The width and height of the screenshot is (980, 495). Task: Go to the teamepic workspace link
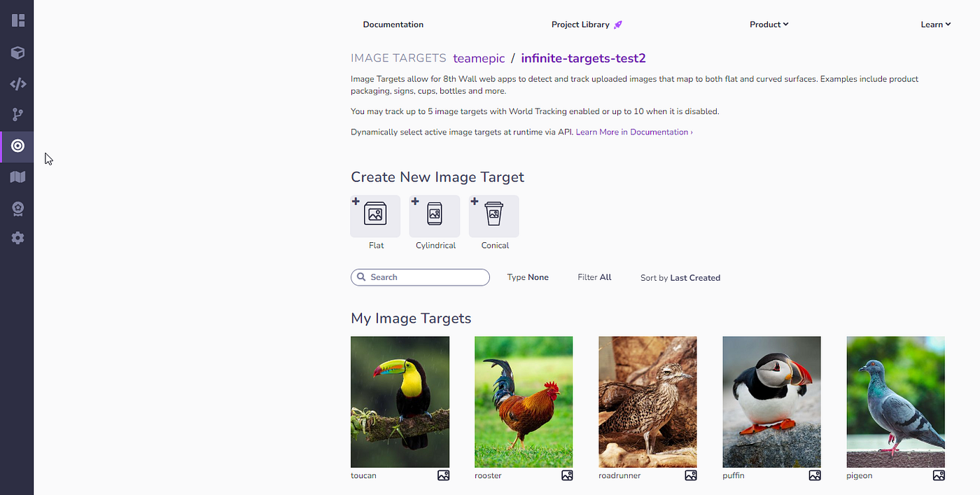pos(479,58)
